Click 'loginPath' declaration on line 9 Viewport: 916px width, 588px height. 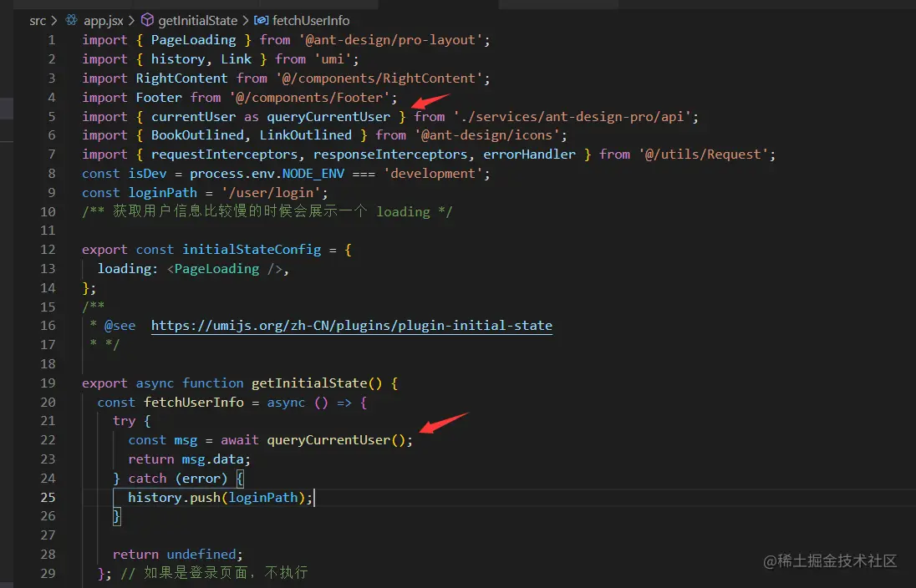tap(162, 193)
